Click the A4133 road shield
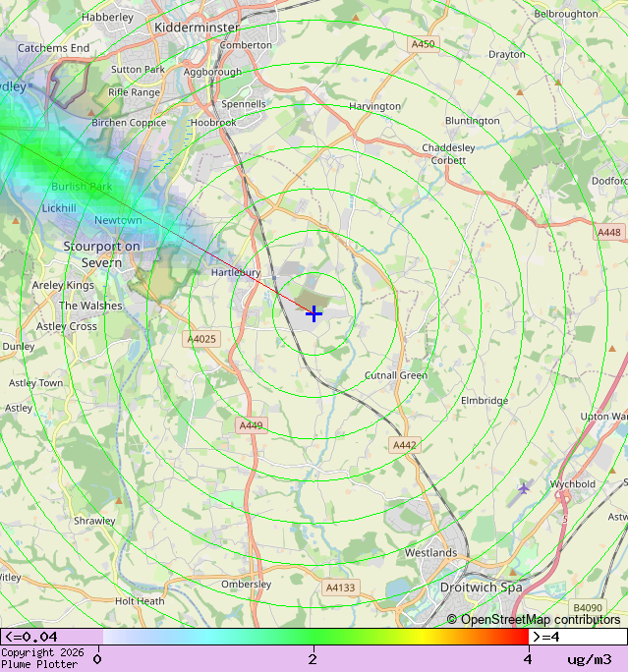 coord(340,588)
